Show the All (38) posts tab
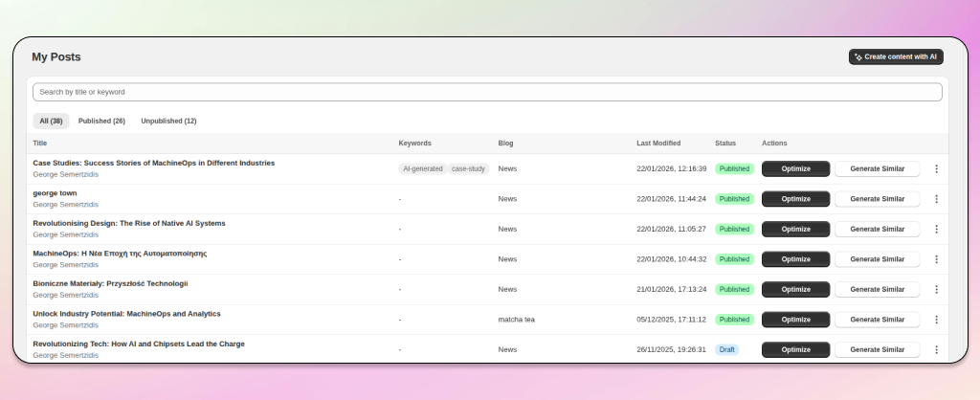Image resolution: width=980 pixels, height=400 pixels. pyautogui.click(x=51, y=122)
